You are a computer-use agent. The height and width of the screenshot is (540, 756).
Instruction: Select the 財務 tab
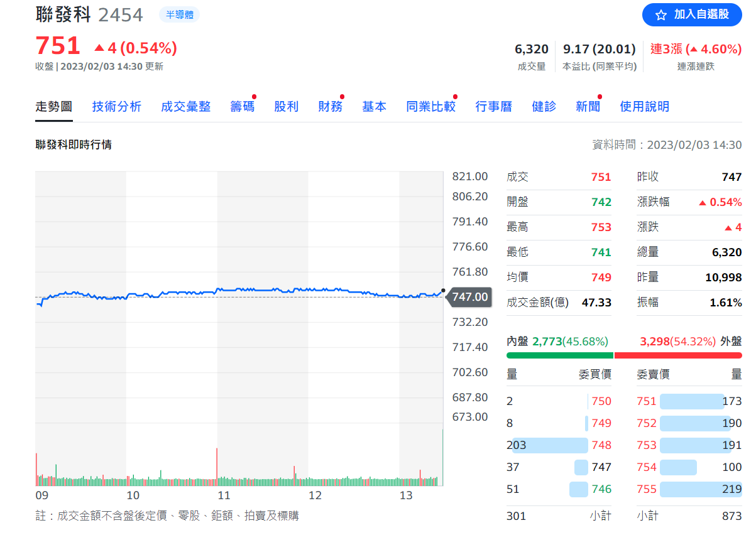[x=331, y=107]
